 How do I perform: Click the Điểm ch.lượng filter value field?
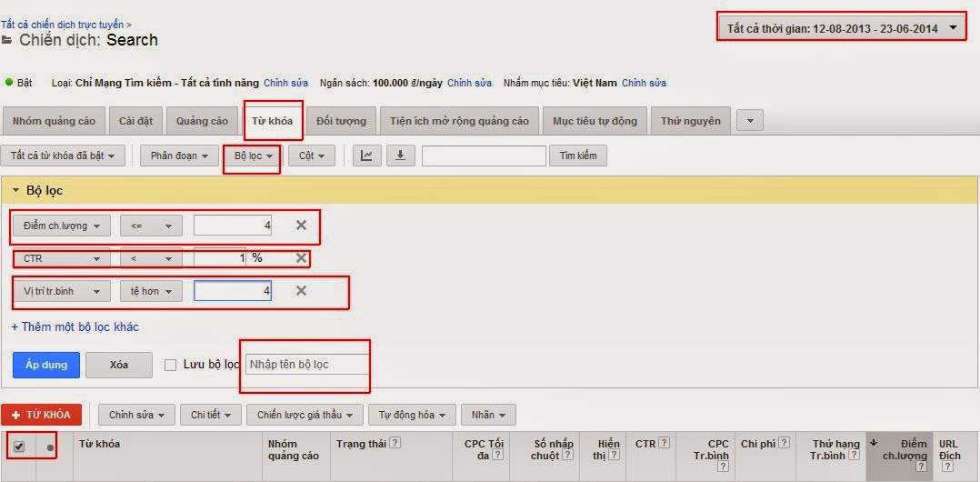233,226
